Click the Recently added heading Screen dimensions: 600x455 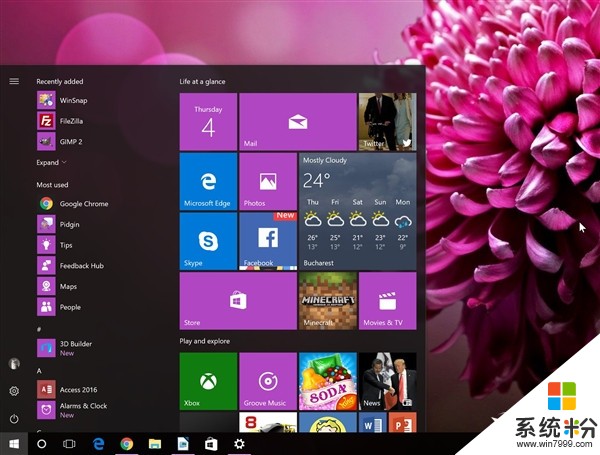point(60,82)
